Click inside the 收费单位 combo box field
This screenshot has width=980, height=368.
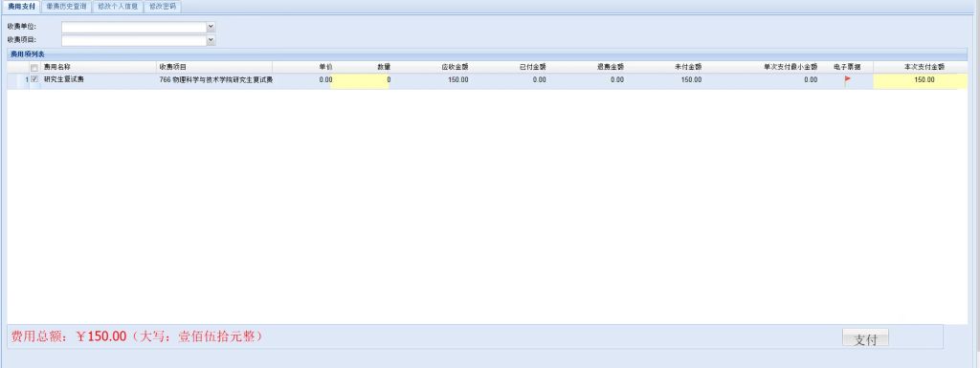pyautogui.click(x=134, y=27)
